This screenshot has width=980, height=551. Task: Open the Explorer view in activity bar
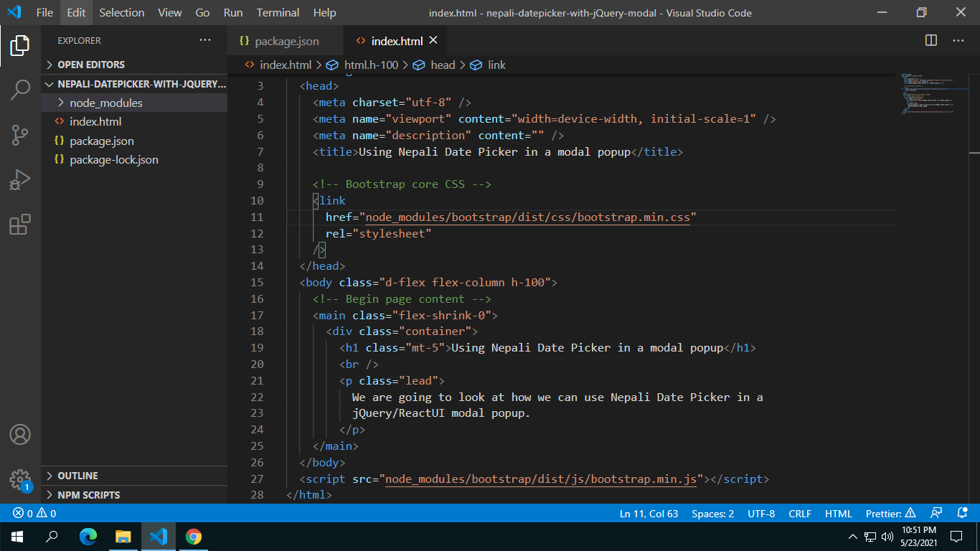[20, 46]
